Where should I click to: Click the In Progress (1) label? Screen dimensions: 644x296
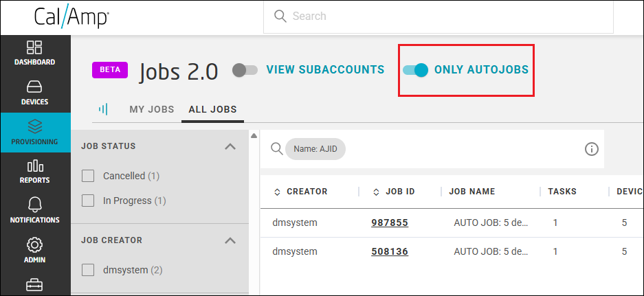tap(134, 201)
